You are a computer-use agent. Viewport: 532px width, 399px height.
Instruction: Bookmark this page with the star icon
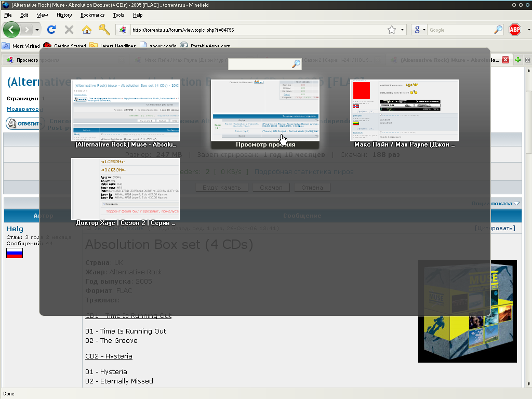point(392,30)
